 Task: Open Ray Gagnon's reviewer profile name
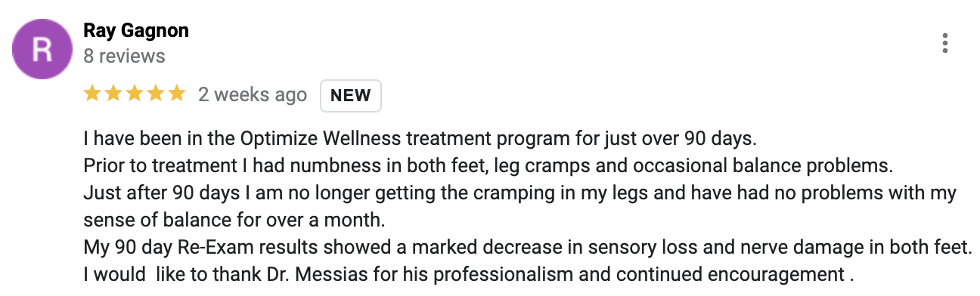pyautogui.click(x=136, y=31)
